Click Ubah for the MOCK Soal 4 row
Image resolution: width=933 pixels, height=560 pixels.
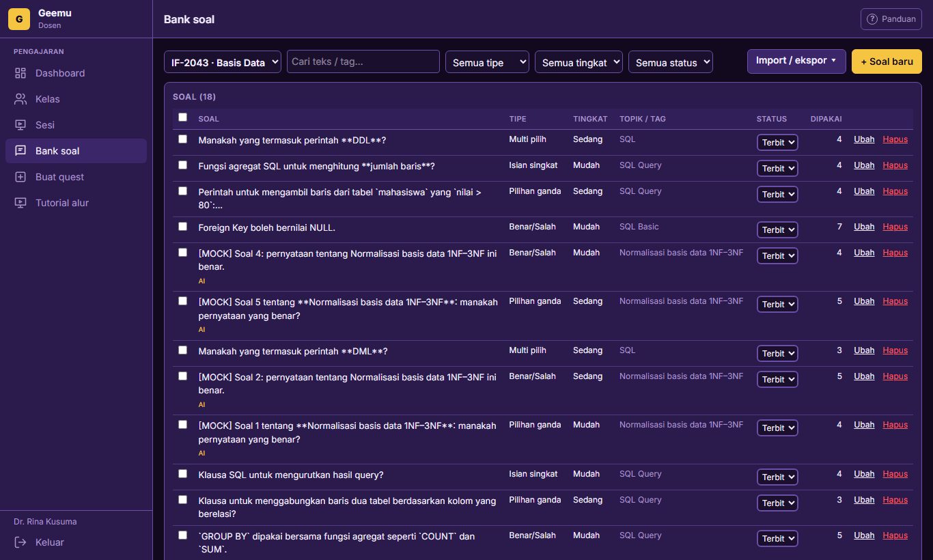tap(864, 252)
